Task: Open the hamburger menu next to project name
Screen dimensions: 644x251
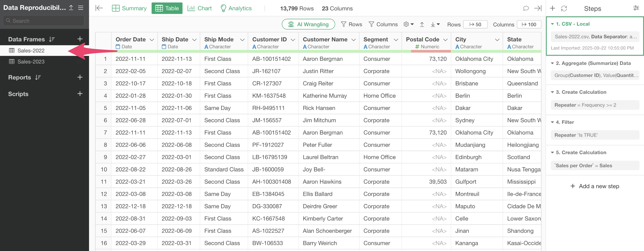Action: [80, 8]
